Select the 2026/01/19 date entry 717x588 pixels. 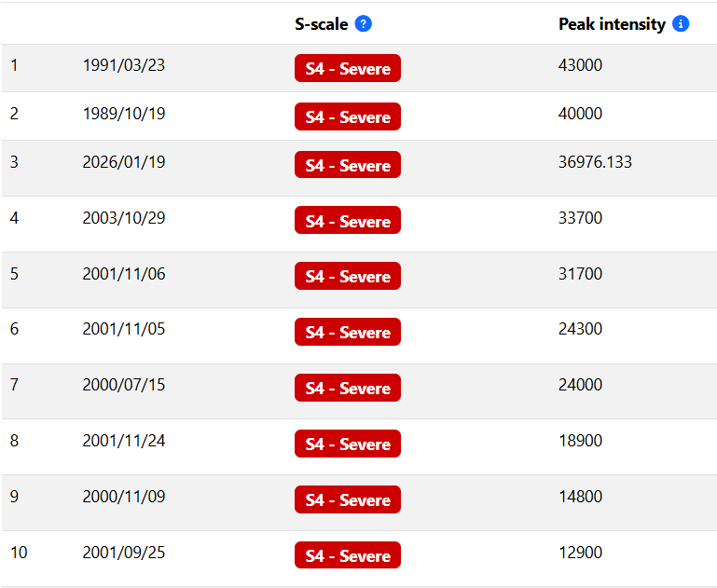pos(124,162)
